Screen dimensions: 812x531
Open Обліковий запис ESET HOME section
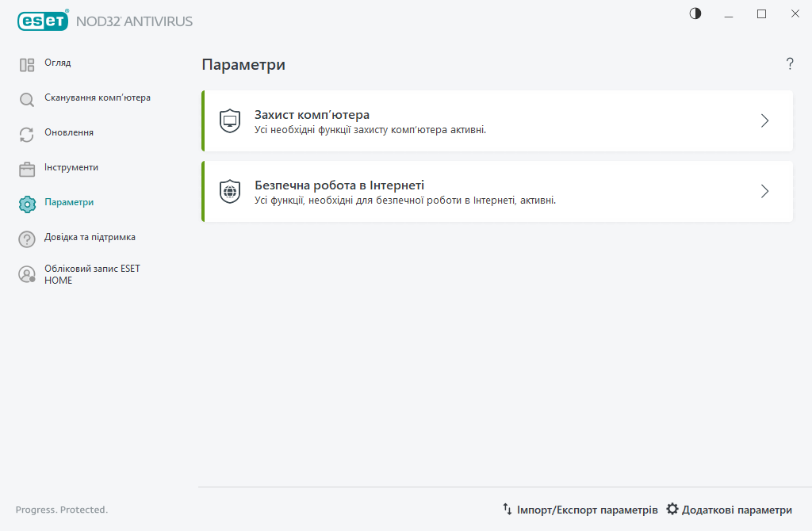click(92, 274)
